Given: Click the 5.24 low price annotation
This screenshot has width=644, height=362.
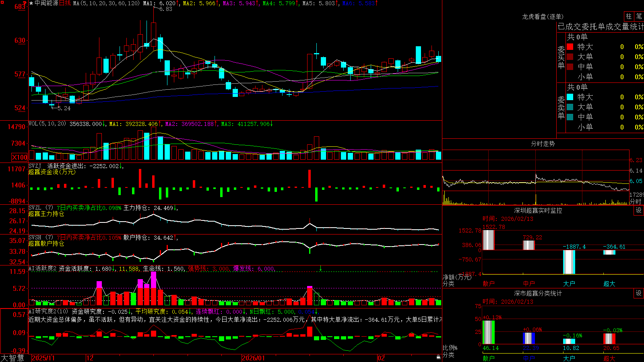Looking at the screenshot, I should click(64, 108).
